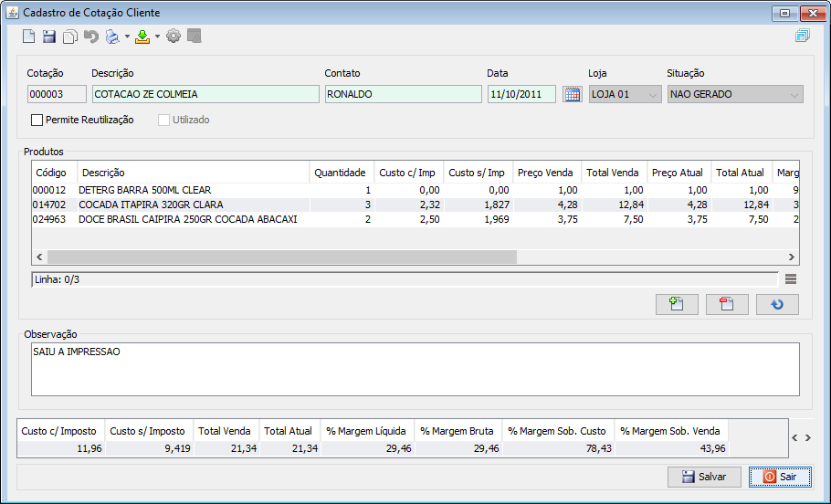Click the % Margem Sob. Custo summary header

(557, 431)
